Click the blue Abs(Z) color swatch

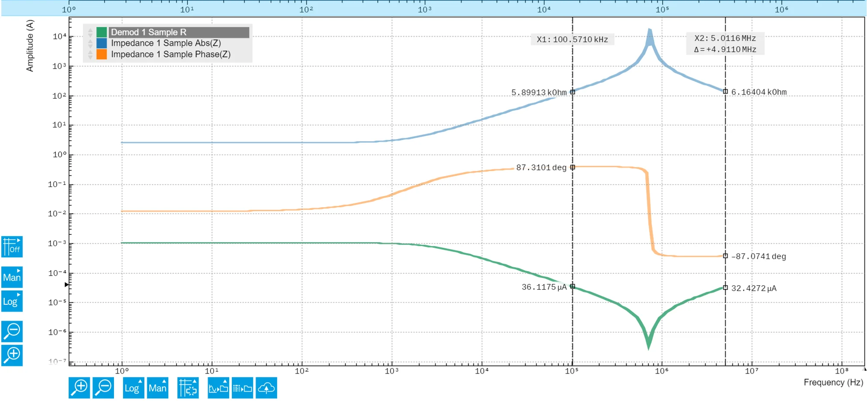tap(102, 43)
